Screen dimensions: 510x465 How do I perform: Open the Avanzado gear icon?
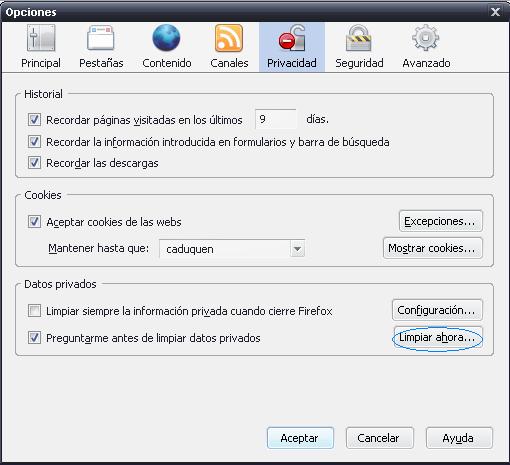coord(426,38)
